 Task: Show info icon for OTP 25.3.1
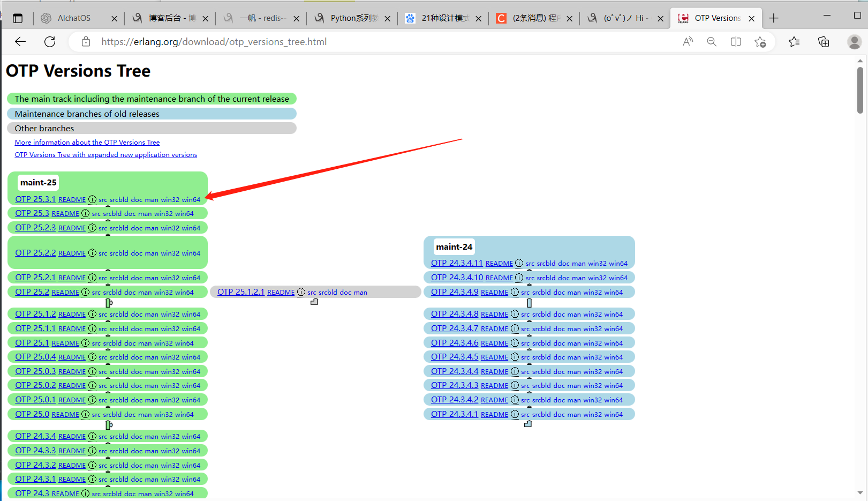tap(92, 199)
